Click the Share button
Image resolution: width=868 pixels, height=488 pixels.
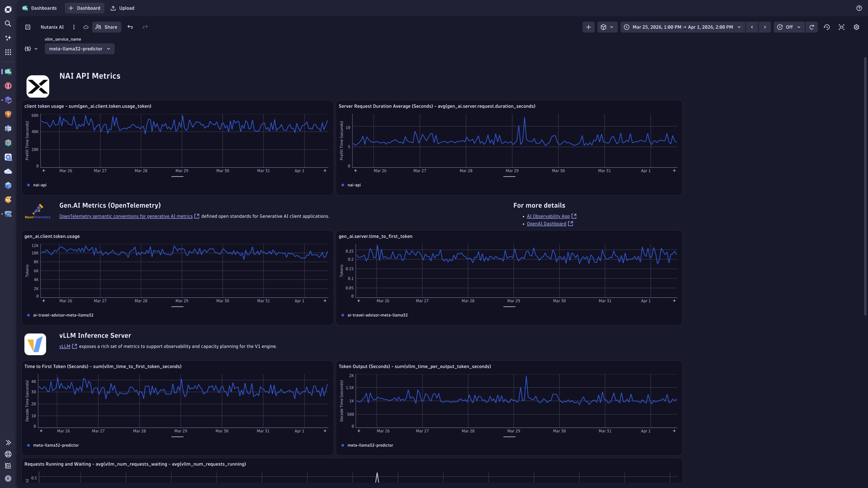(106, 27)
